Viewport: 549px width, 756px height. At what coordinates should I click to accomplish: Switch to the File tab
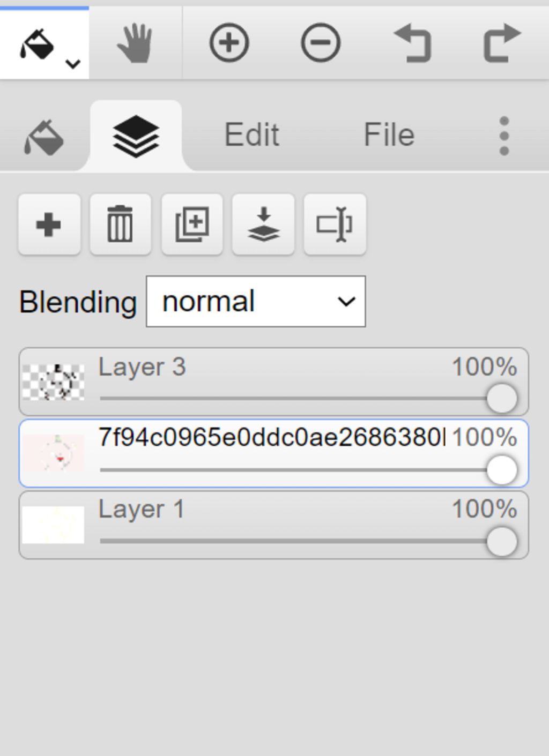point(389,134)
